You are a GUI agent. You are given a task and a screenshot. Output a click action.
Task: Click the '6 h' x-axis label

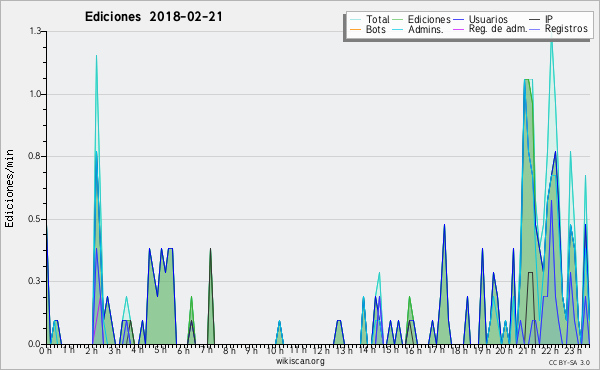183,351
